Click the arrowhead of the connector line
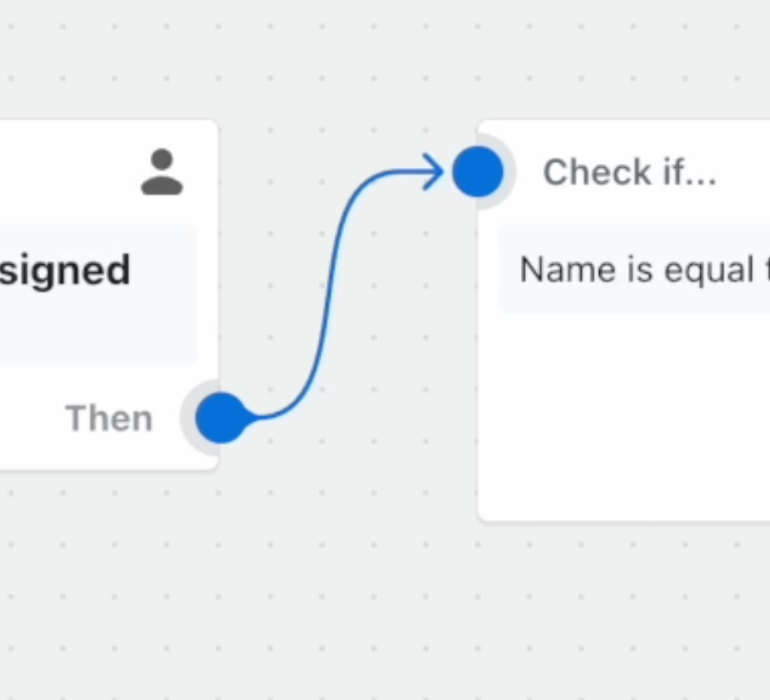770x700 pixels. 433,172
